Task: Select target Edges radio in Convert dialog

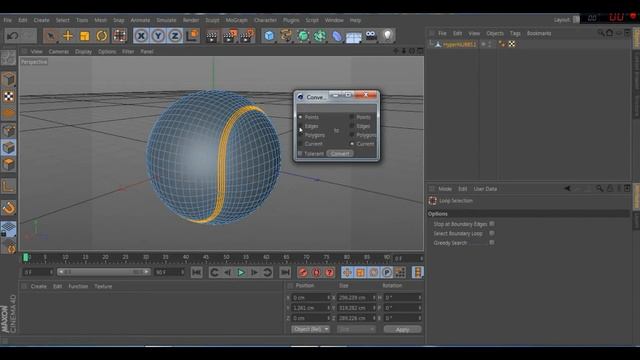Action: tap(351, 126)
